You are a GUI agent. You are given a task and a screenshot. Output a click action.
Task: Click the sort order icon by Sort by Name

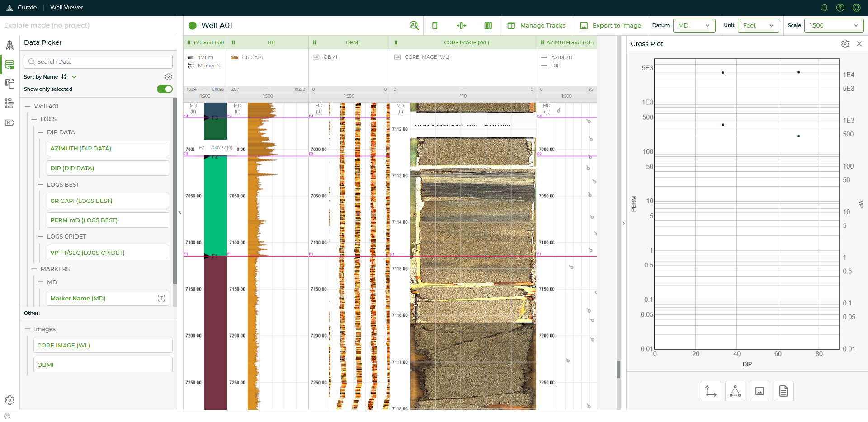click(x=64, y=77)
